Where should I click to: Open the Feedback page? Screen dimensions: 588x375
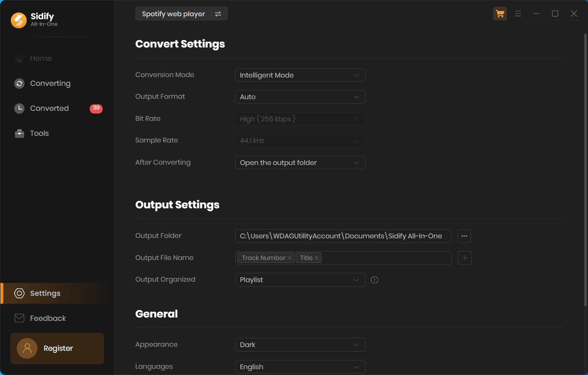point(47,319)
